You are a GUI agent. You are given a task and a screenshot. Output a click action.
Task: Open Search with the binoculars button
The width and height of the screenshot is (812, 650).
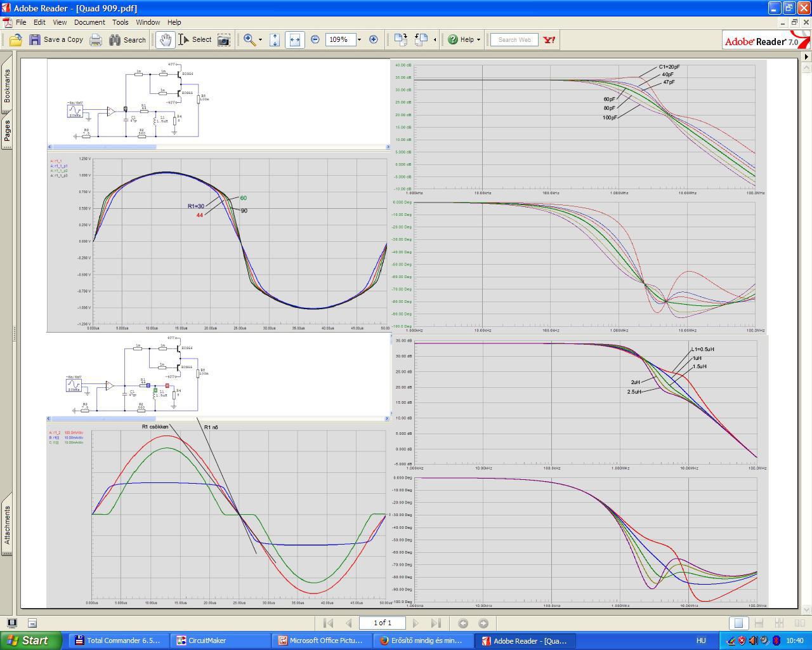click(x=128, y=40)
